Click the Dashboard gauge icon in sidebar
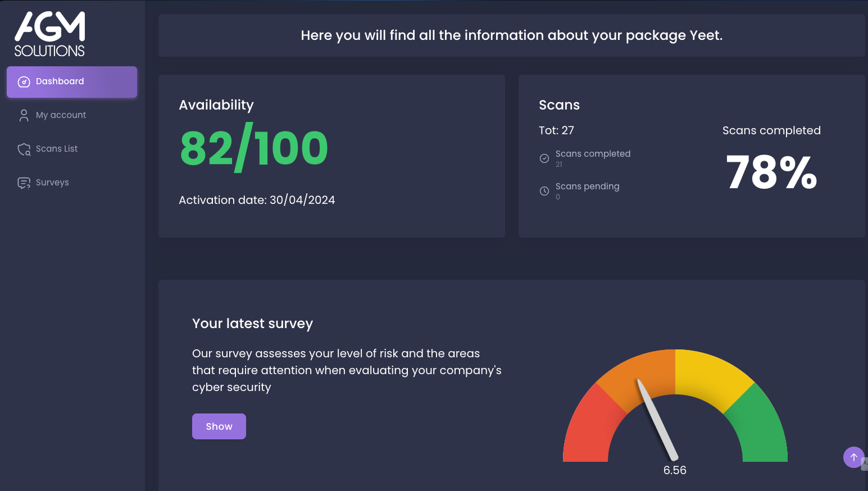 coord(24,82)
